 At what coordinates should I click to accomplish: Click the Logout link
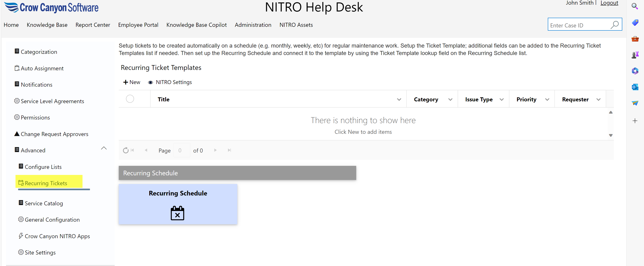click(x=609, y=3)
